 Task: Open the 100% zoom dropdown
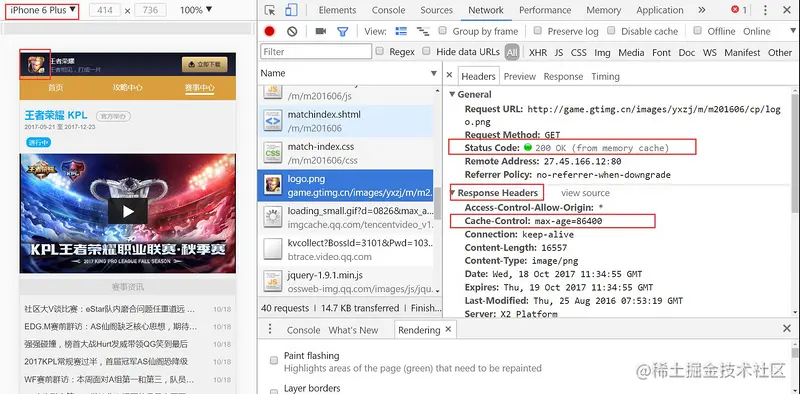[196, 10]
